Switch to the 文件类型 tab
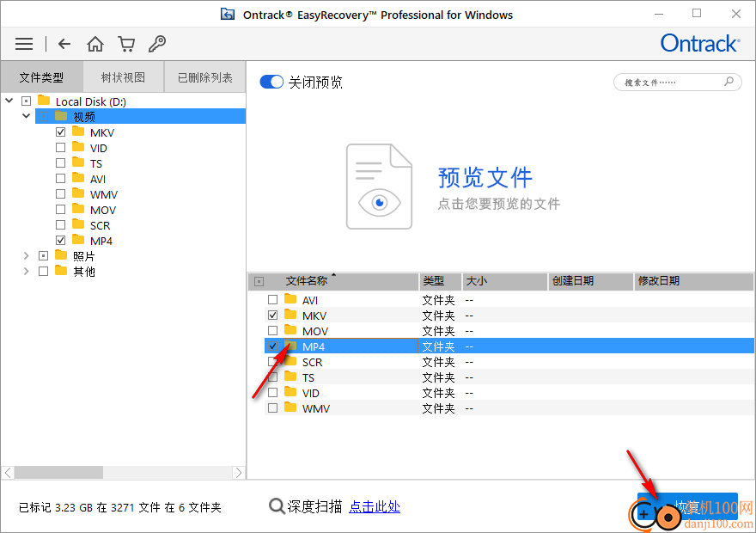The image size is (756, 533). pyautogui.click(x=41, y=77)
